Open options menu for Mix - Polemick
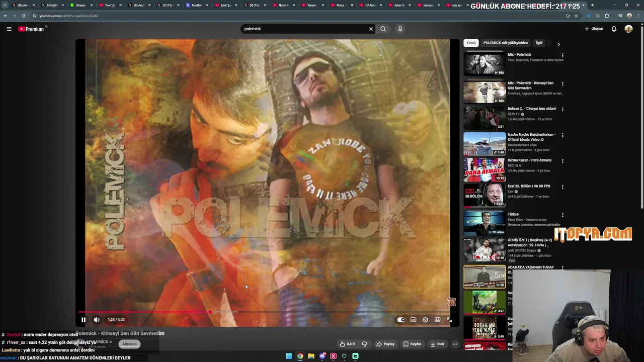The image size is (644, 362). pos(562,55)
